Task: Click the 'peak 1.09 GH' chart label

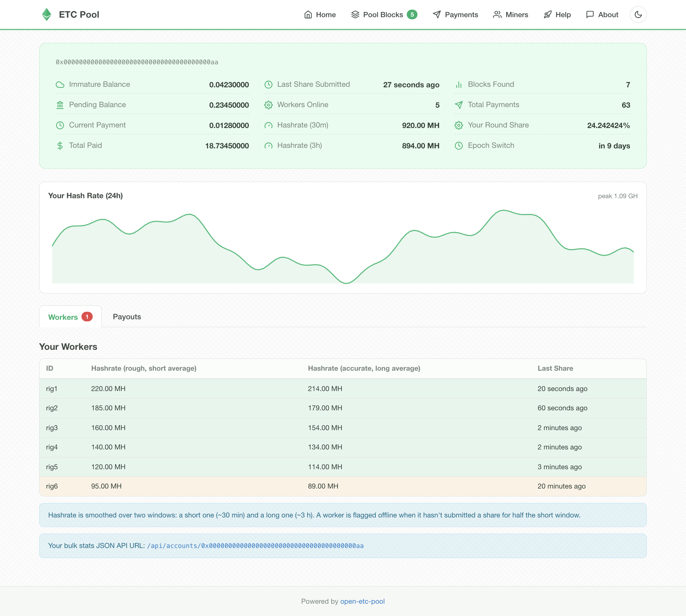Action: 618,196
